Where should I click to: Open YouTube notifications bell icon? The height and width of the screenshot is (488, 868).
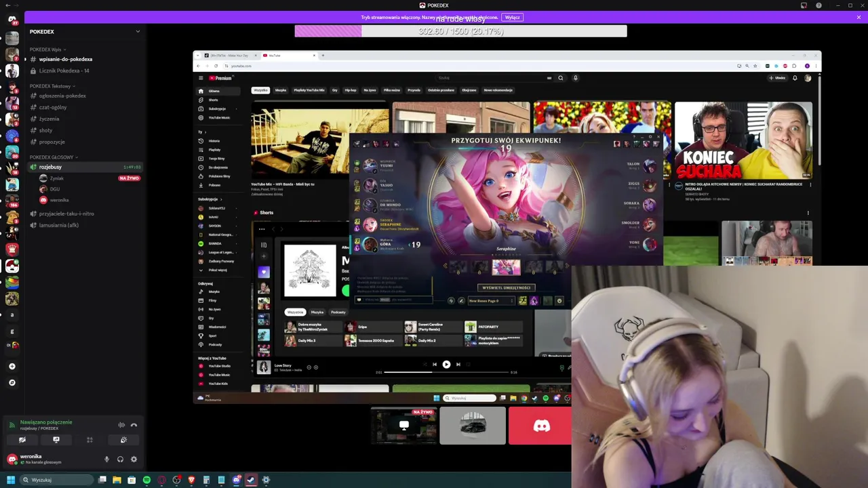coord(795,78)
